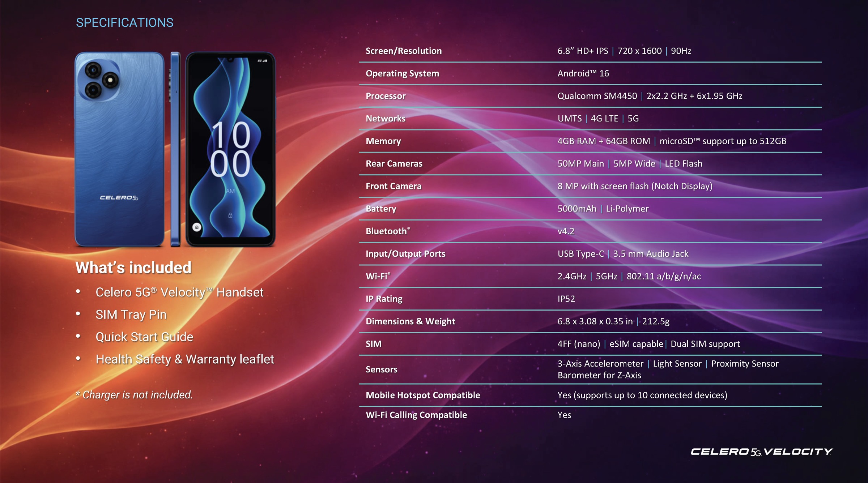This screenshot has width=868, height=483.
Task: Click the "50MP Main" camera value
Action: (x=580, y=164)
